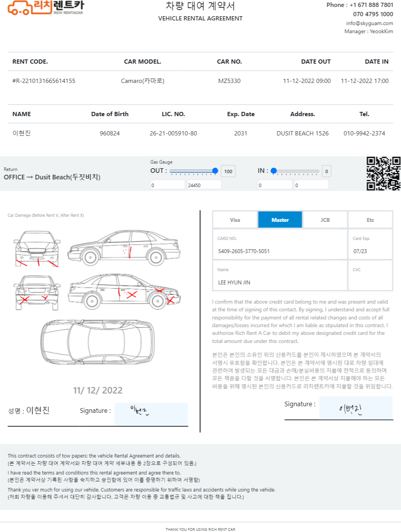Click the OUT gas gauge slider handle
This screenshot has height=532, width=401.
pyautogui.click(x=215, y=171)
